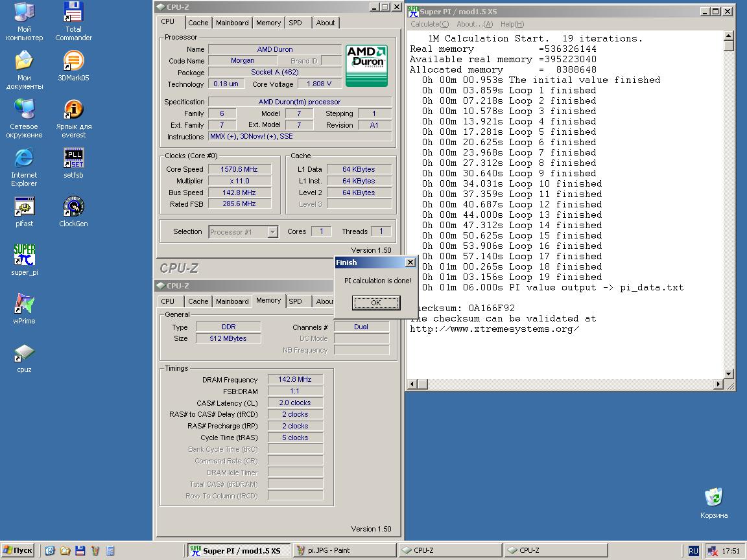This screenshot has width=747, height=560.
Task: Open Сетевое окружение desktop icon
Action: point(24,119)
